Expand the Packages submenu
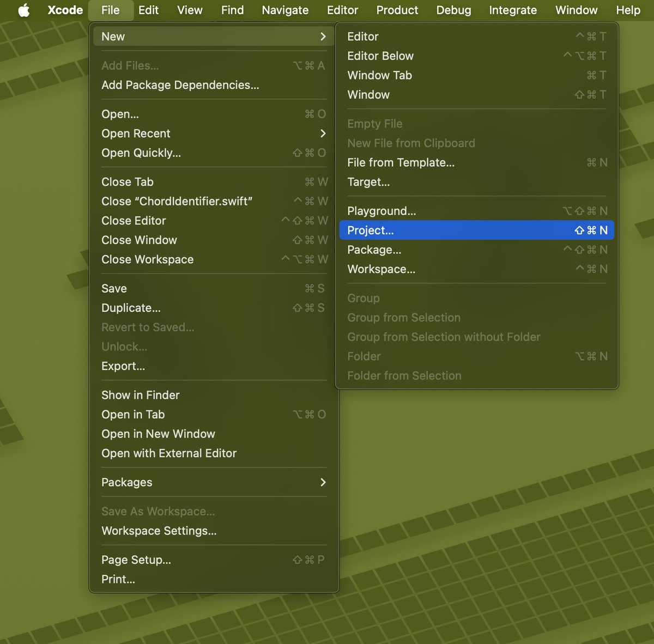 [214, 482]
